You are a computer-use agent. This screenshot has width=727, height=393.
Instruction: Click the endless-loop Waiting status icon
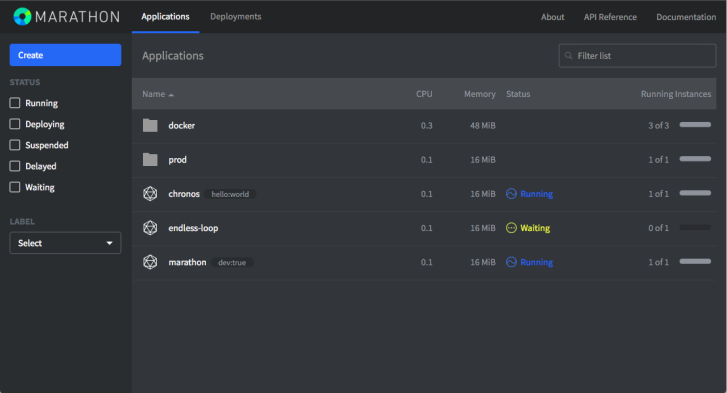(511, 228)
